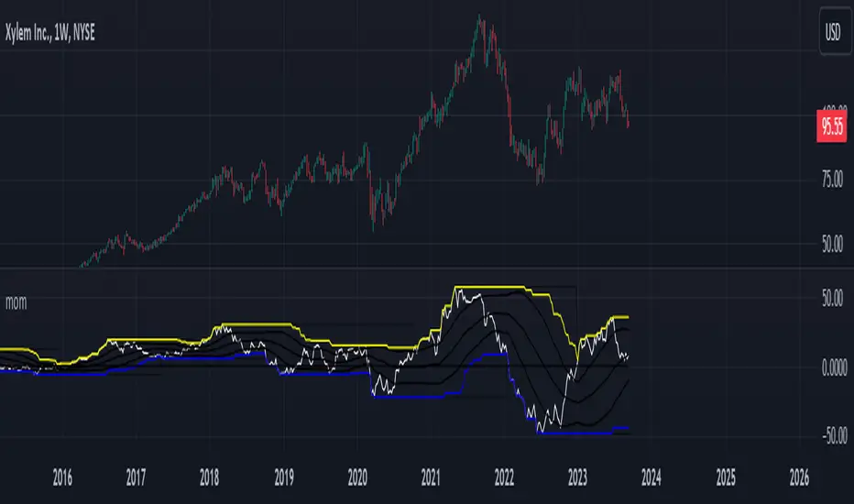
Task: Click the 2017 time axis label
Action: coord(136,477)
